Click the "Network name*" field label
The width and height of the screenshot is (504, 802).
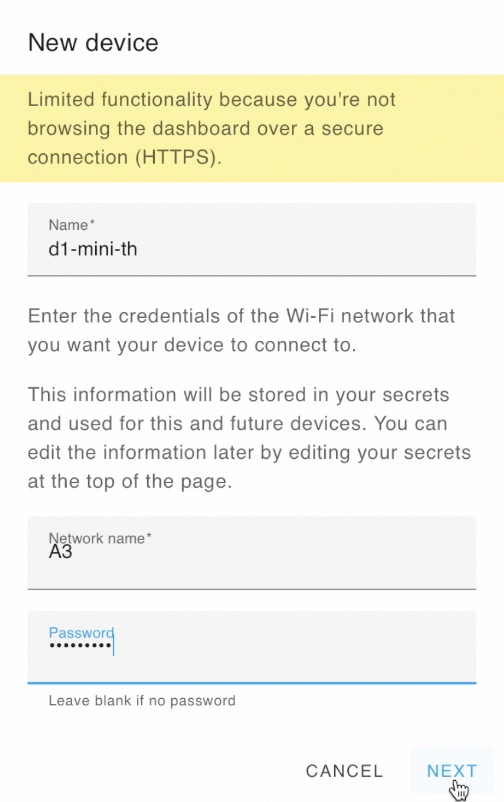pyautogui.click(x=100, y=538)
